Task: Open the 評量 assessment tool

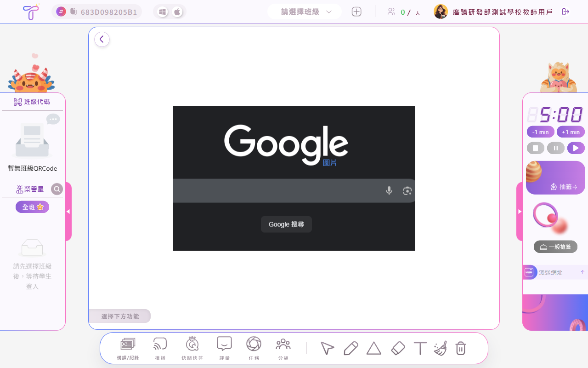Action: click(224, 349)
